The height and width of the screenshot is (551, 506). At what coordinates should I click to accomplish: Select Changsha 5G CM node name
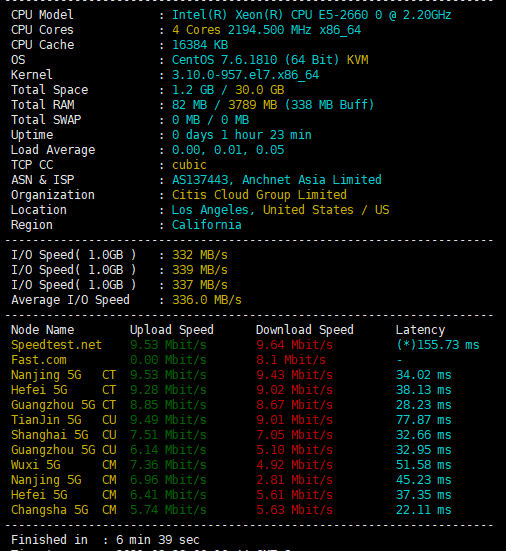coord(64,510)
